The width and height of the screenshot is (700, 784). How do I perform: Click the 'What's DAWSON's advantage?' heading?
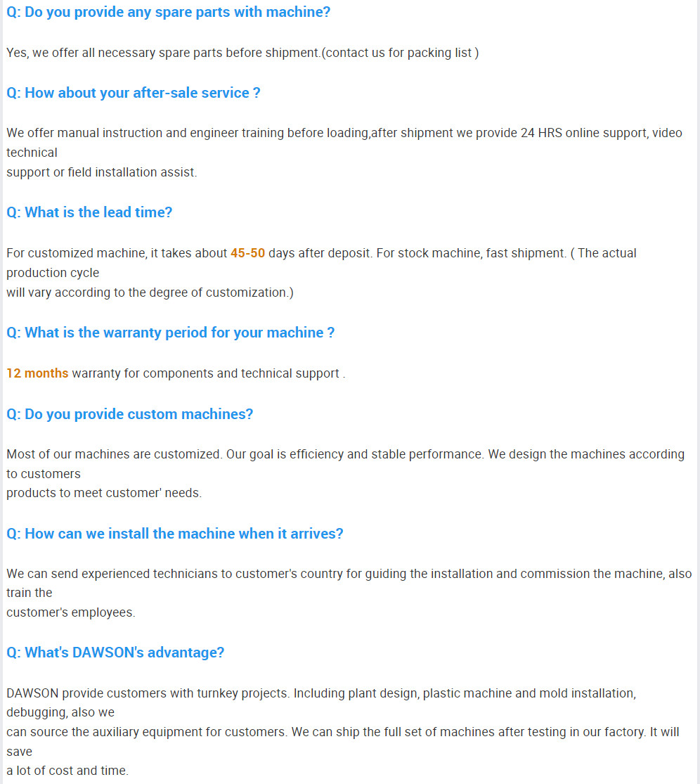pos(115,653)
